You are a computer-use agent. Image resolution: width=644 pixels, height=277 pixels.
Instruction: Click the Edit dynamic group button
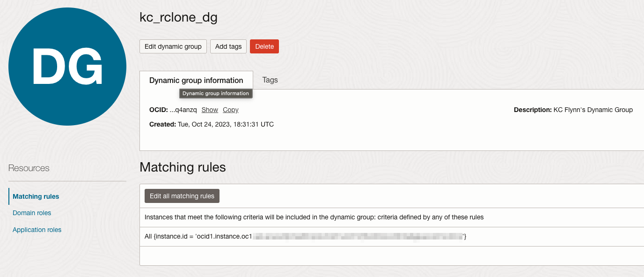[x=173, y=46]
